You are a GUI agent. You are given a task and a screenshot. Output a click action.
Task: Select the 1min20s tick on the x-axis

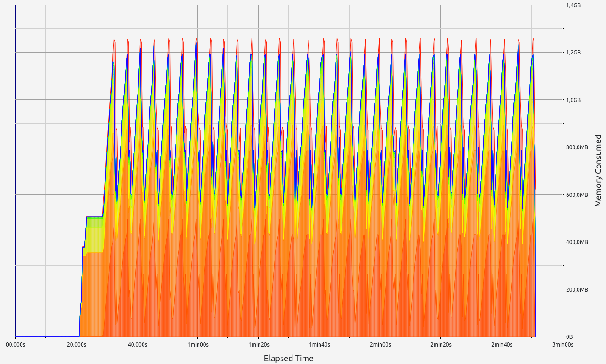[x=259, y=345]
